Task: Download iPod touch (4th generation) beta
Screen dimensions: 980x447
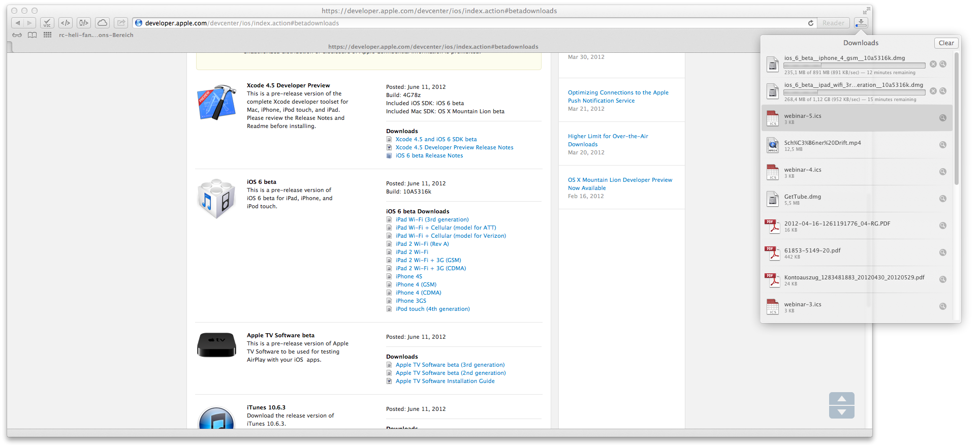Action: (432, 309)
